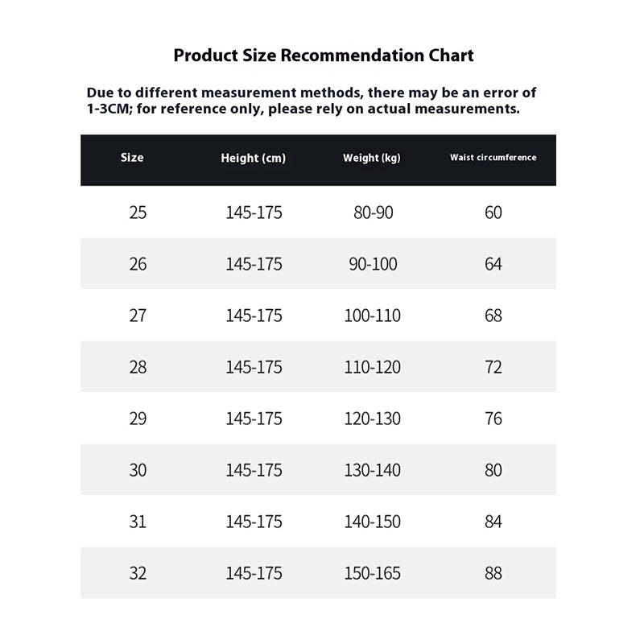644x644 pixels.
Task: Click the measurement error disclaimer text
Action: [x=311, y=101]
